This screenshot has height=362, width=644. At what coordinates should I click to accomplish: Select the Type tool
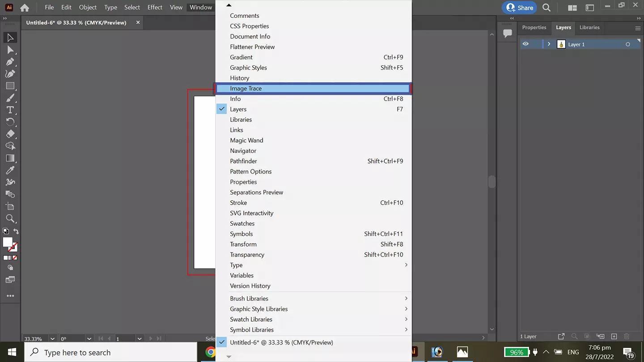pyautogui.click(x=10, y=110)
